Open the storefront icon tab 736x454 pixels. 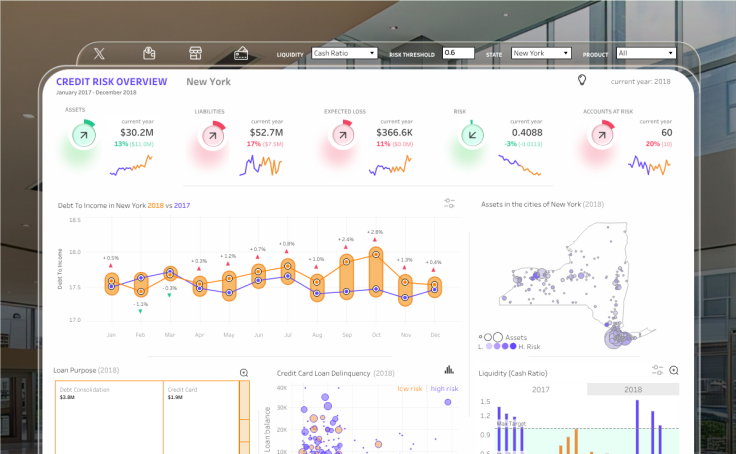(195, 53)
